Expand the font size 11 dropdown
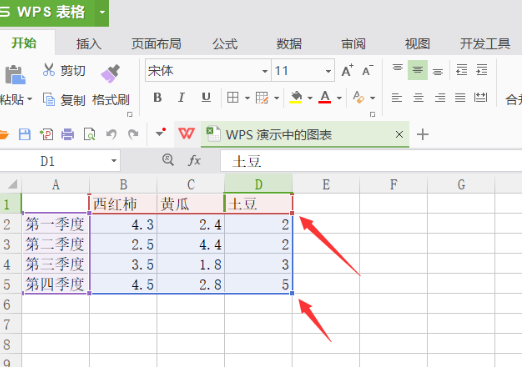The height and width of the screenshot is (367, 522). point(328,71)
